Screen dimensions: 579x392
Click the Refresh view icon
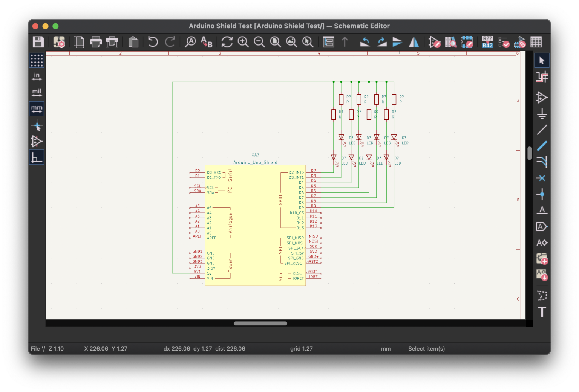[x=227, y=42]
